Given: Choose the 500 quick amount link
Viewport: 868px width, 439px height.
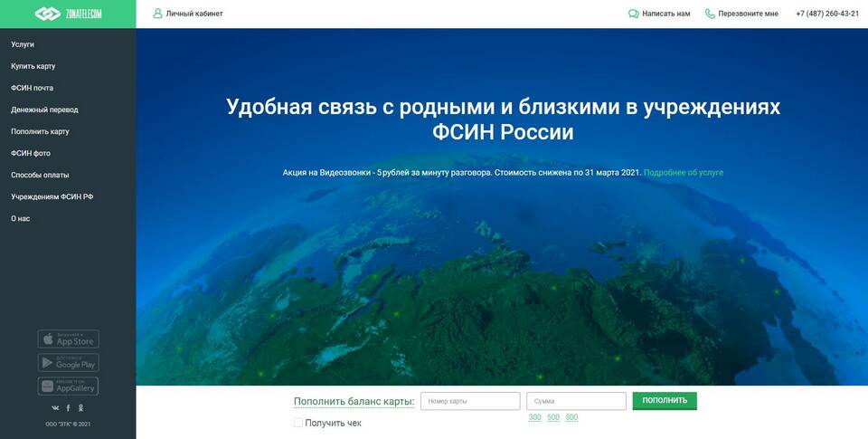Looking at the screenshot, I should pos(553,417).
